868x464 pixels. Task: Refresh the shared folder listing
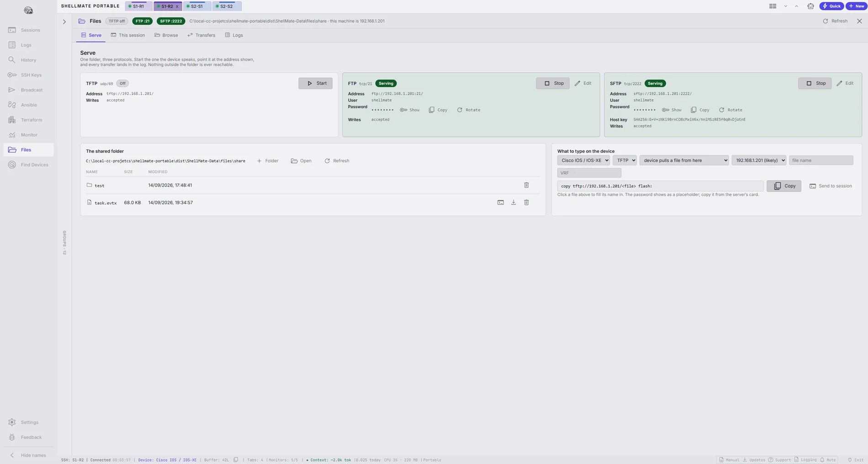click(x=337, y=161)
